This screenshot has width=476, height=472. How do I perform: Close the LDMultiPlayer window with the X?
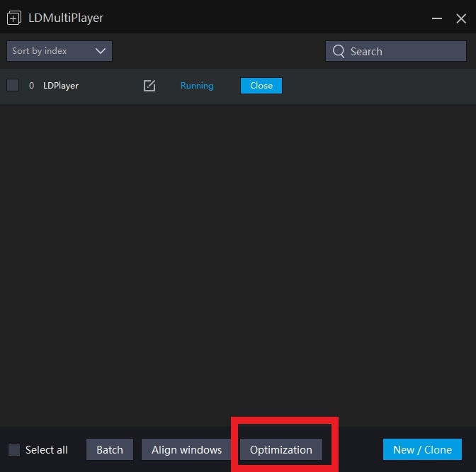(460, 18)
